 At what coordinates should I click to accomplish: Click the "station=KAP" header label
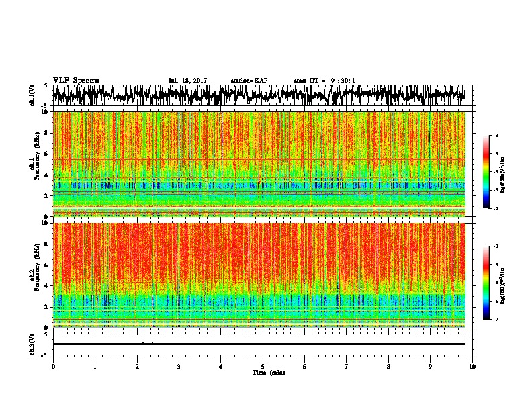pos(249,81)
